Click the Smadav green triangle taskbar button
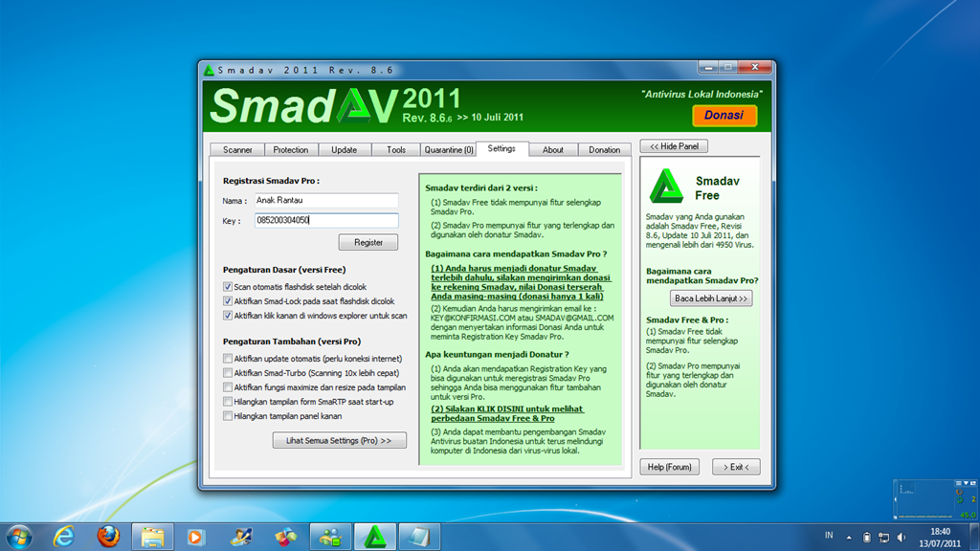The image size is (980, 551). pos(375,538)
